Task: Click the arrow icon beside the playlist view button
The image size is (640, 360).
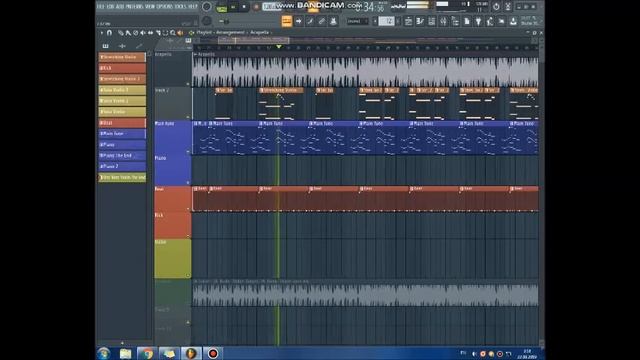Action: pos(299,21)
